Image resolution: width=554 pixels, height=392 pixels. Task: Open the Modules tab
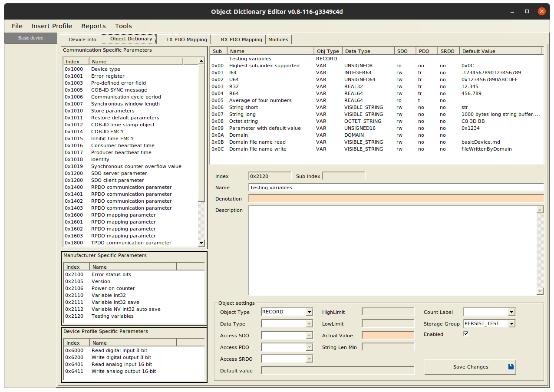pos(278,40)
